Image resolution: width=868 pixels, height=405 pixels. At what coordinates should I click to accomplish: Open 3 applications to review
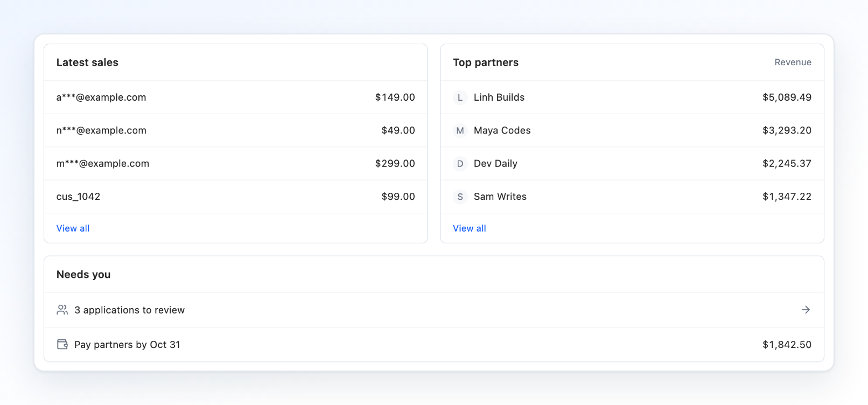click(x=434, y=310)
